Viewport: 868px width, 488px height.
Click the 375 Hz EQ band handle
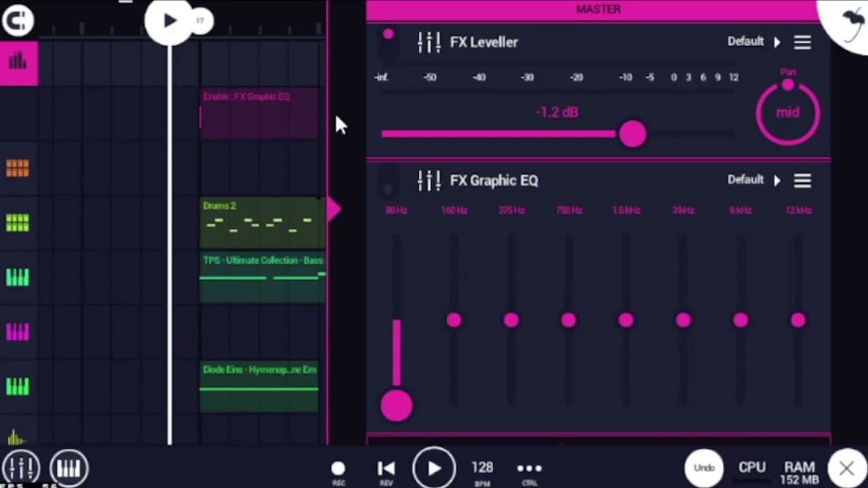click(x=511, y=320)
